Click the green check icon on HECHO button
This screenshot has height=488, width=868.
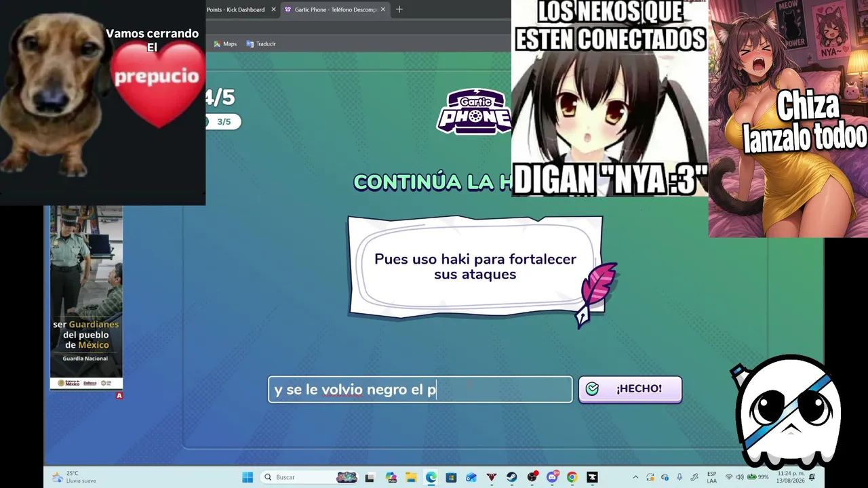(x=592, y=389)
